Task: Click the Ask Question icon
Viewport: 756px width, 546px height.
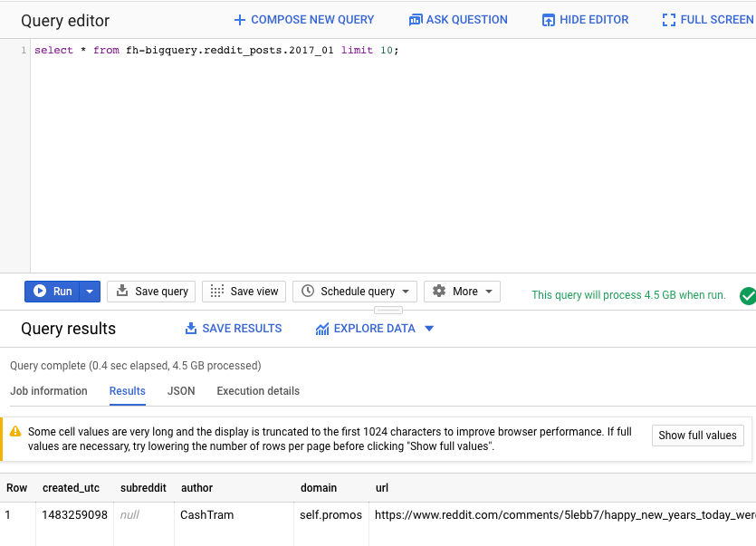Action: (x=416, y=20)
